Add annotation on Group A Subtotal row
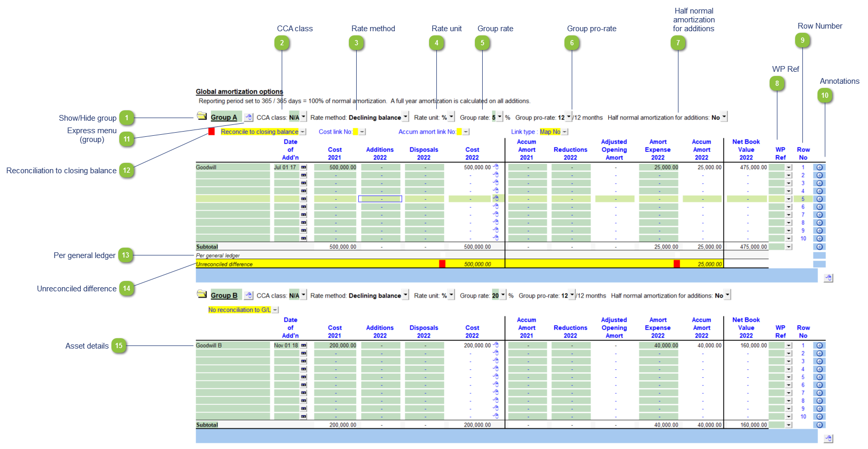 [820, 247]
